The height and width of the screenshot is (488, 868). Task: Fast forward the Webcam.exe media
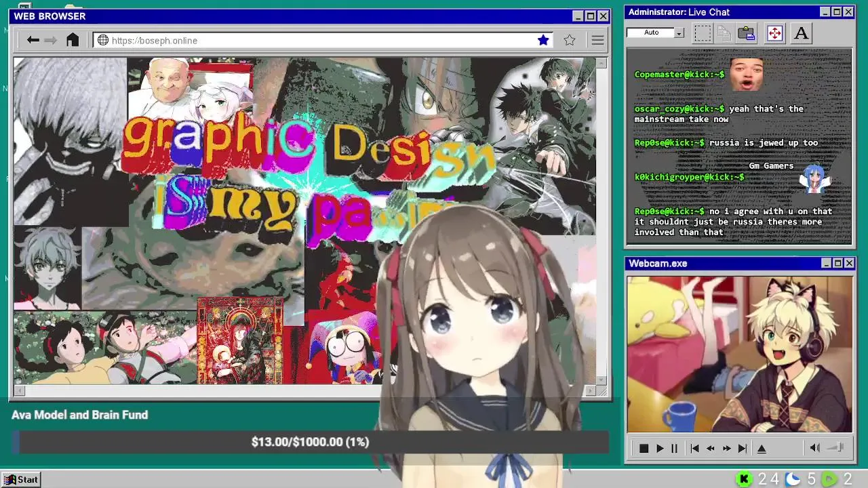(726, 448)
